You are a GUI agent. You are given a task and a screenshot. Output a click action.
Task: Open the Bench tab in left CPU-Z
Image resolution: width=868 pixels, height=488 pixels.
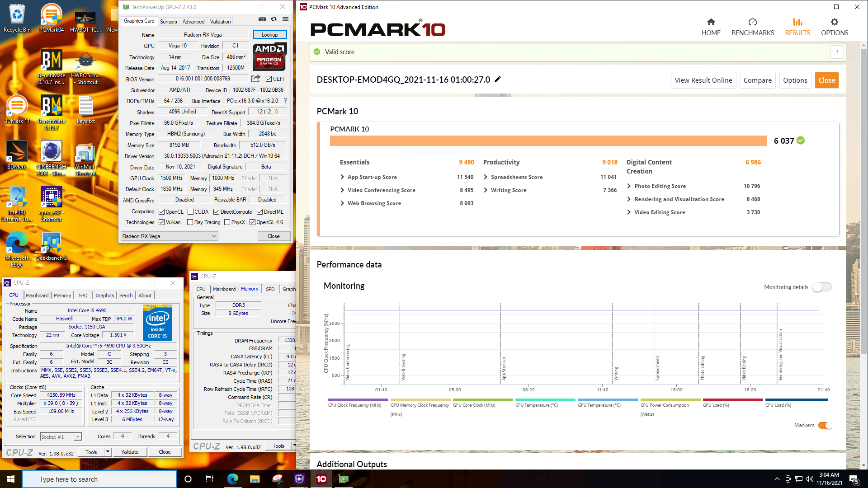(126, 296)
